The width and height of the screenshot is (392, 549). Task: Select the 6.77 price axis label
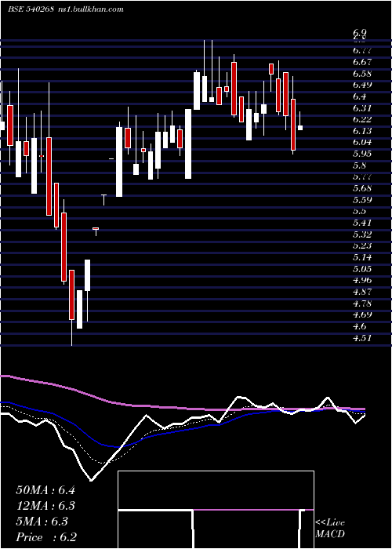point(362,50)
